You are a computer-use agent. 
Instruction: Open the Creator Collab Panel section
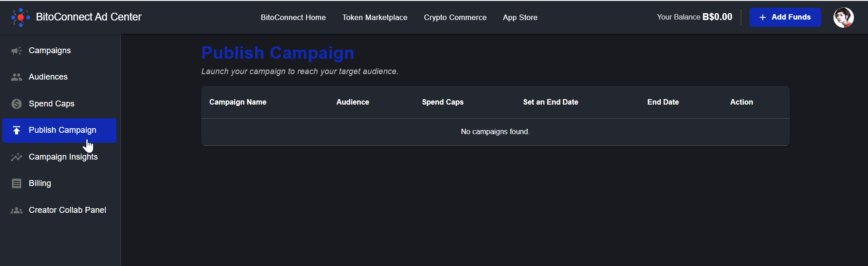[x=67, y=210]
